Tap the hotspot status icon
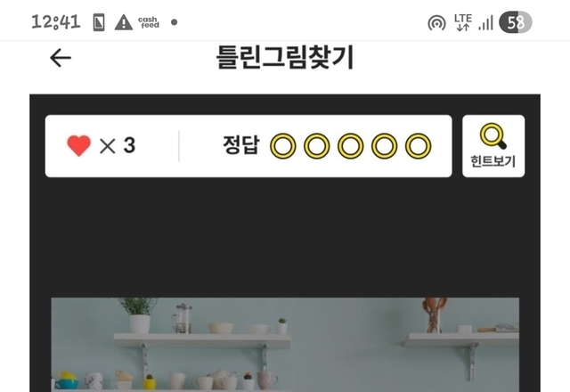 click(x=436, y=22)
